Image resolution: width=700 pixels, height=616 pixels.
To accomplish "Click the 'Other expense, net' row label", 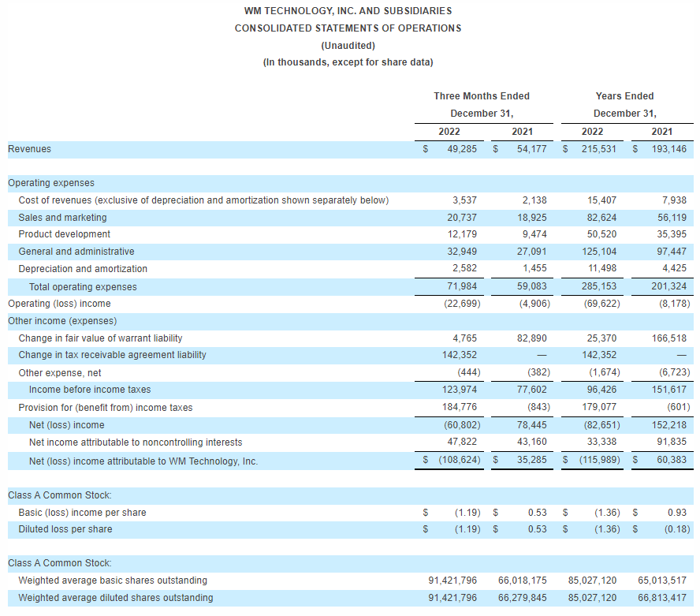I will pos(60,373).
